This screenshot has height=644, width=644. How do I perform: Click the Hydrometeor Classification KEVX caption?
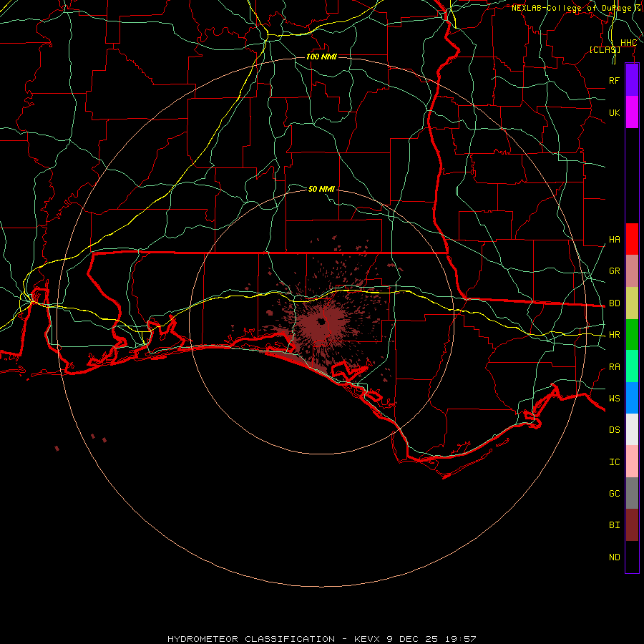point(321,639)
